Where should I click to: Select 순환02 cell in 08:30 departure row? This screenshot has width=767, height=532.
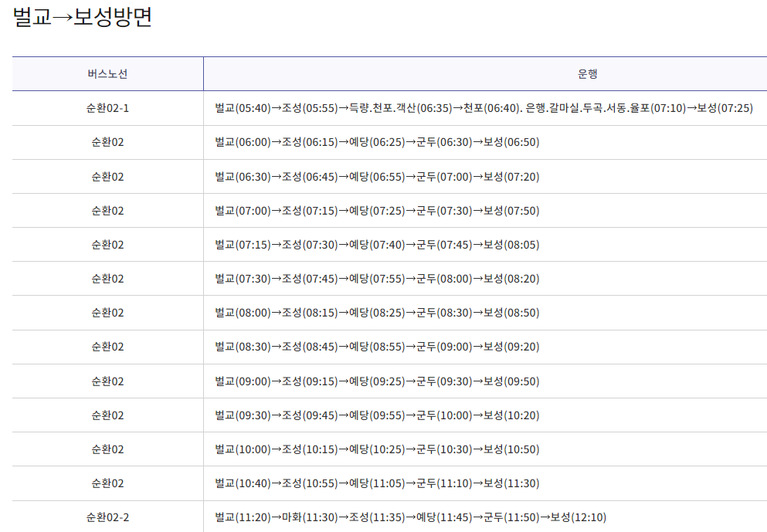[107, 347]
